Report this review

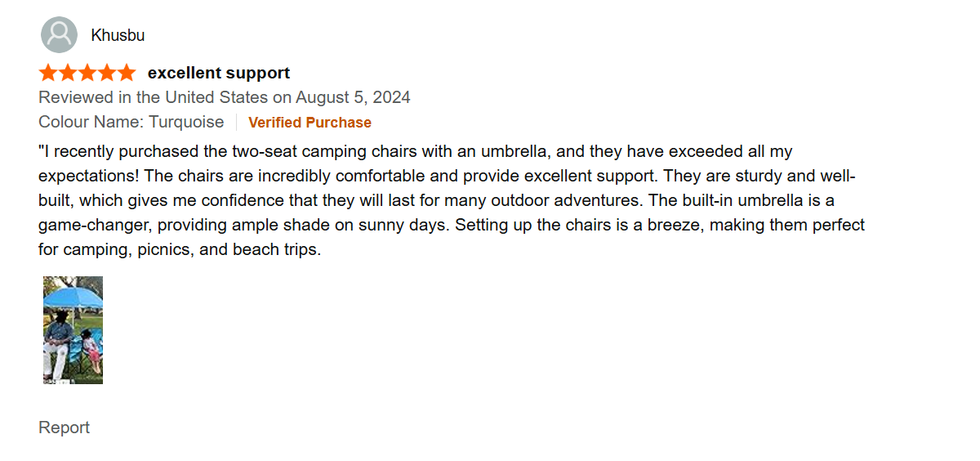coord(64,427)
